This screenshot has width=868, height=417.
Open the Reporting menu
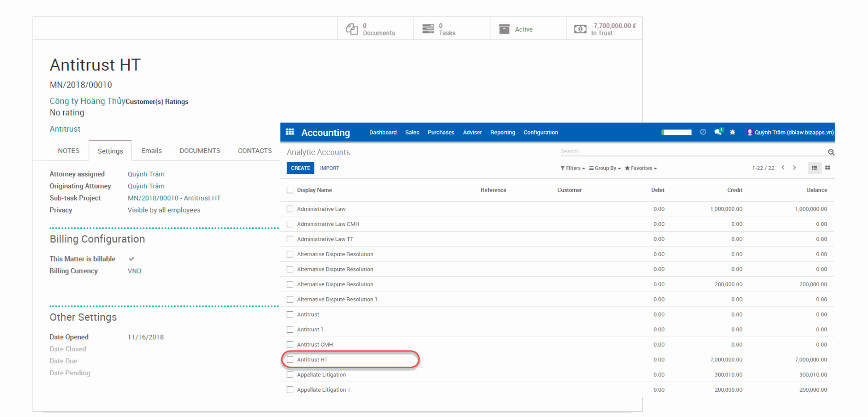pyautogui.click(x=502, y=133)
